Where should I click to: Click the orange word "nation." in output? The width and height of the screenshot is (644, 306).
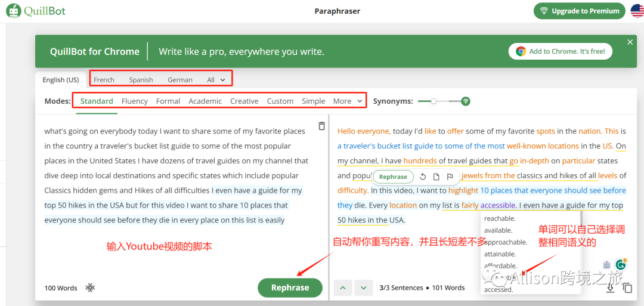tap(590, 131)
